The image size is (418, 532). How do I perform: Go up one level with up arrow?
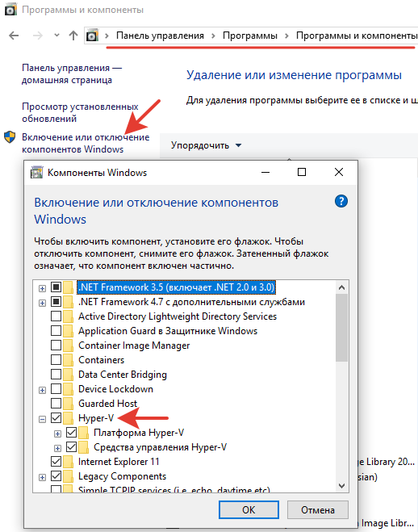tap(73, 36)
